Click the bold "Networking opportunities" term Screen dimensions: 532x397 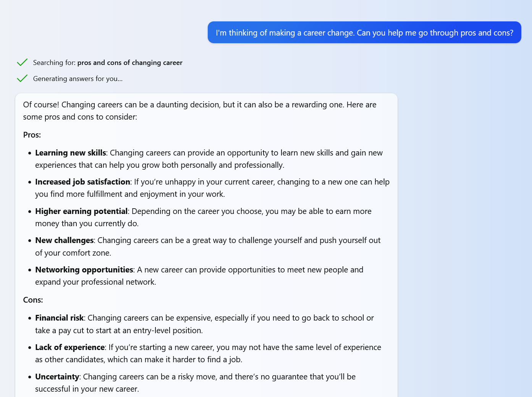click(84, 270)
